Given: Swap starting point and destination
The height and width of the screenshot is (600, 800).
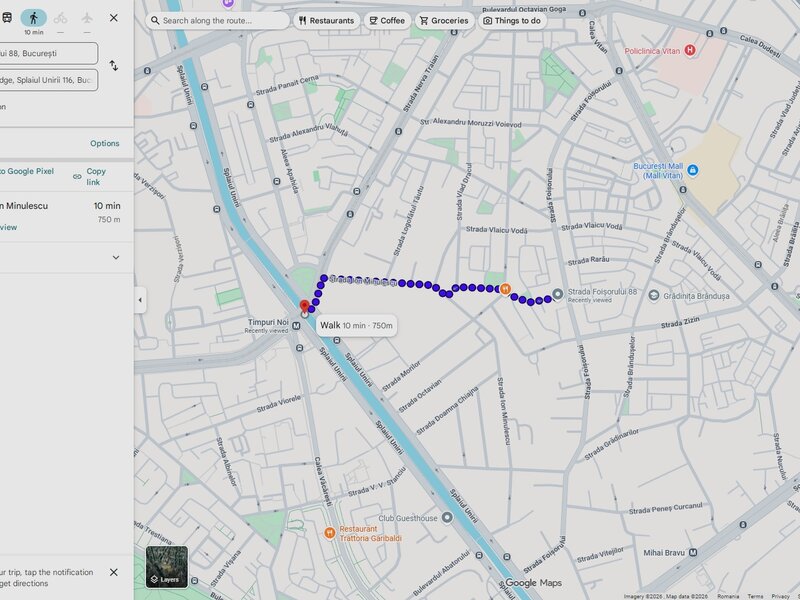Looking at the screenshot, I should (113, 66).
